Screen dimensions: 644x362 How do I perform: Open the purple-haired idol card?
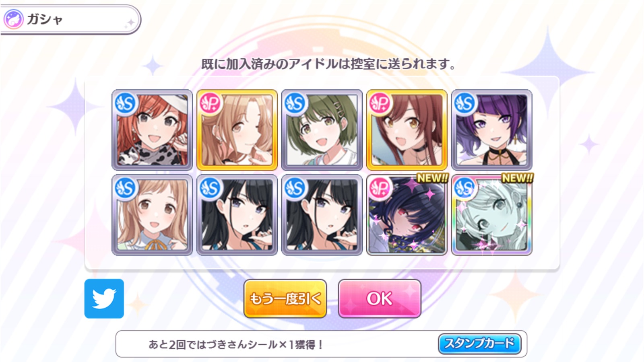[492, 130]
